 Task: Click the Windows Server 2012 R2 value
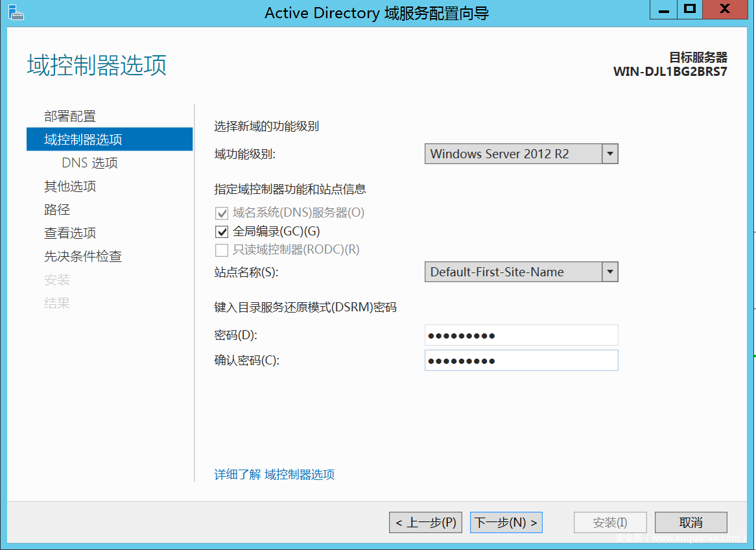tap(499, 154)
